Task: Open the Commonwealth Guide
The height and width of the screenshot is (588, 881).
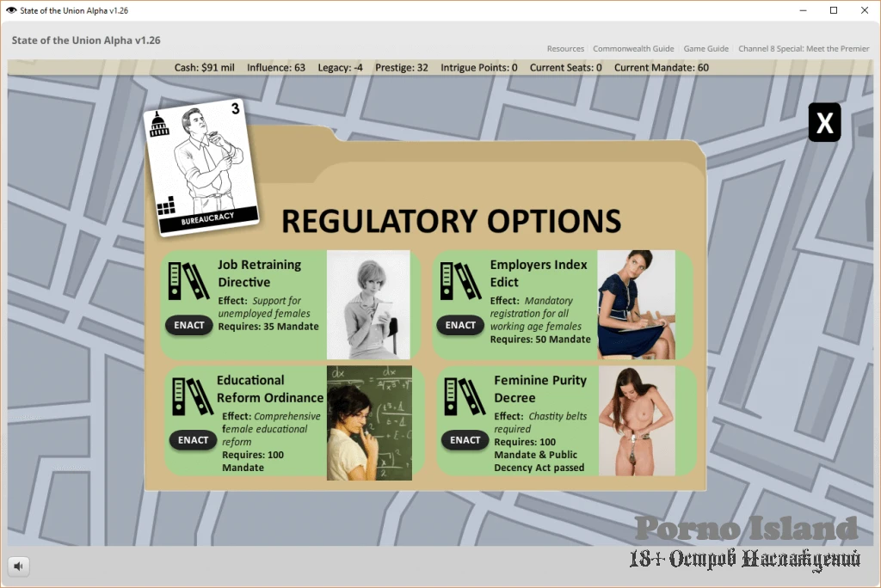Action: pos(633,49)
